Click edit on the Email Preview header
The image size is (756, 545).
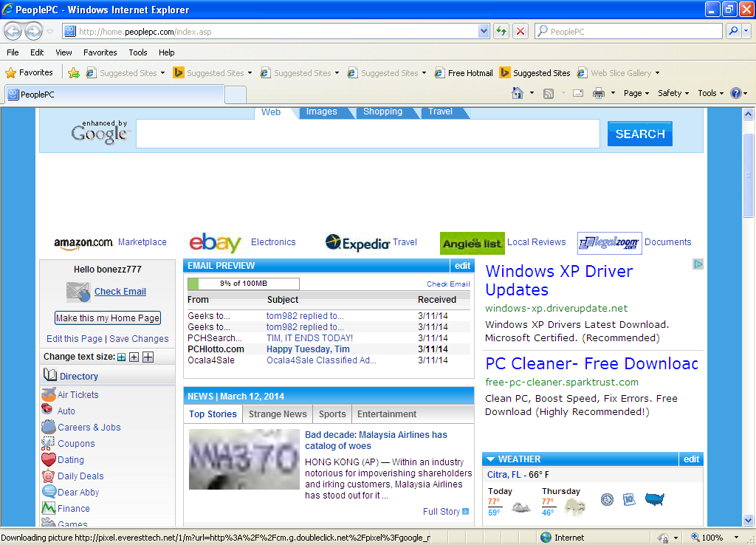tap(462, 266)
